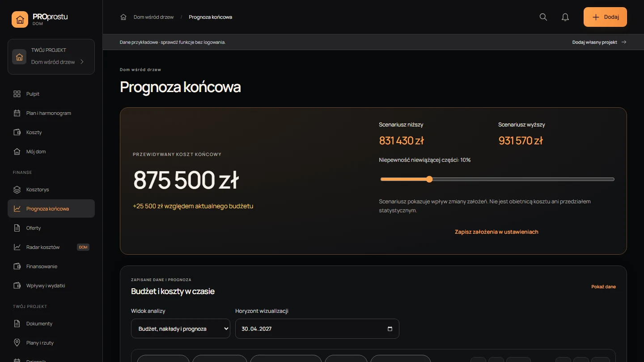Click the Wpływy i wydatki wallet icon
Screen dimensions: 644x362
(17, 286)
